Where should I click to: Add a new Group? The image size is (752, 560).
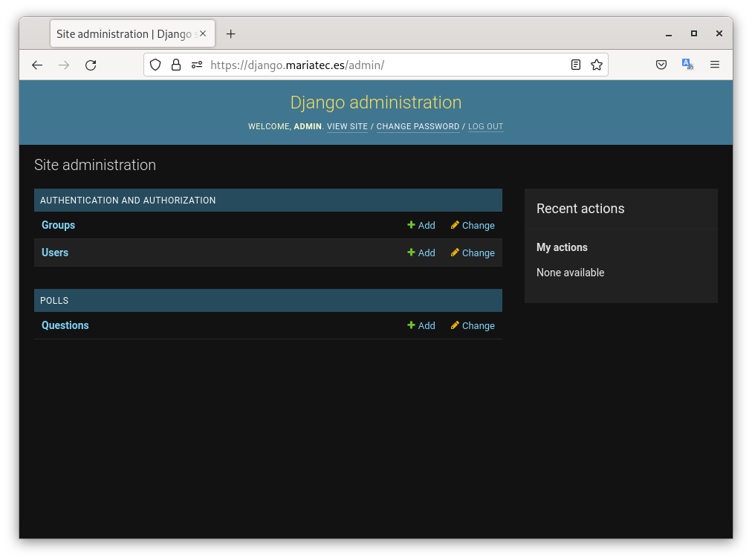[421, 226]
